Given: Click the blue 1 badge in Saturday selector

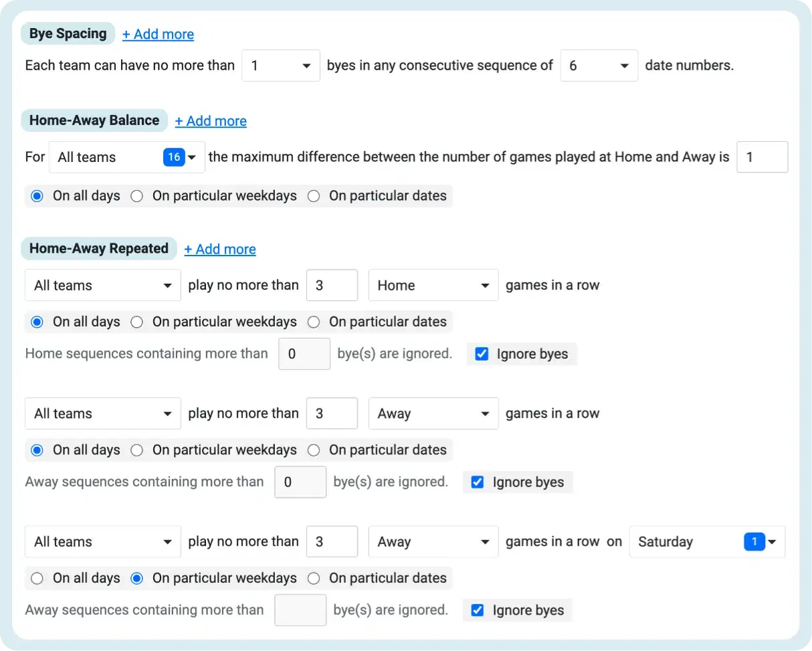Looking at the screenshot, I should [x=754, y=542].
